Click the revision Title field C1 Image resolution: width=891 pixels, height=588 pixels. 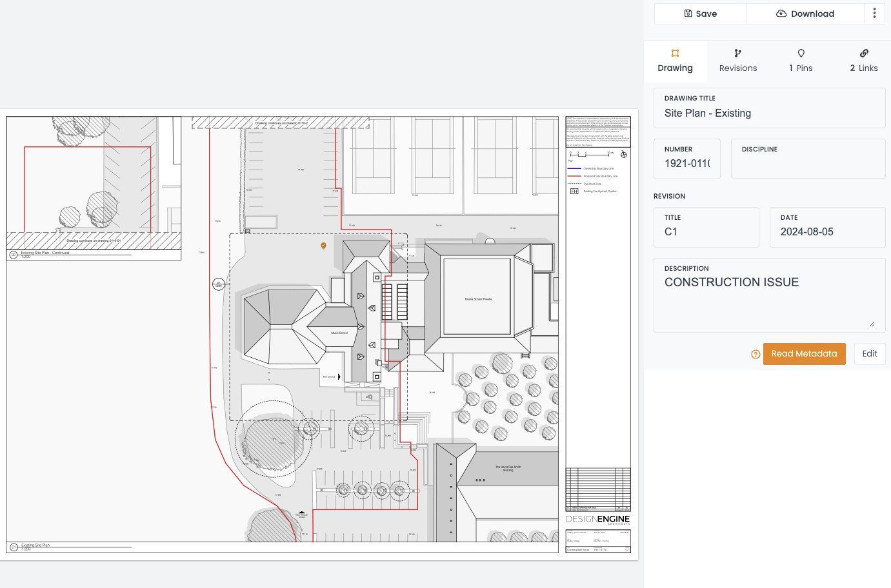[x=706, y=227]
